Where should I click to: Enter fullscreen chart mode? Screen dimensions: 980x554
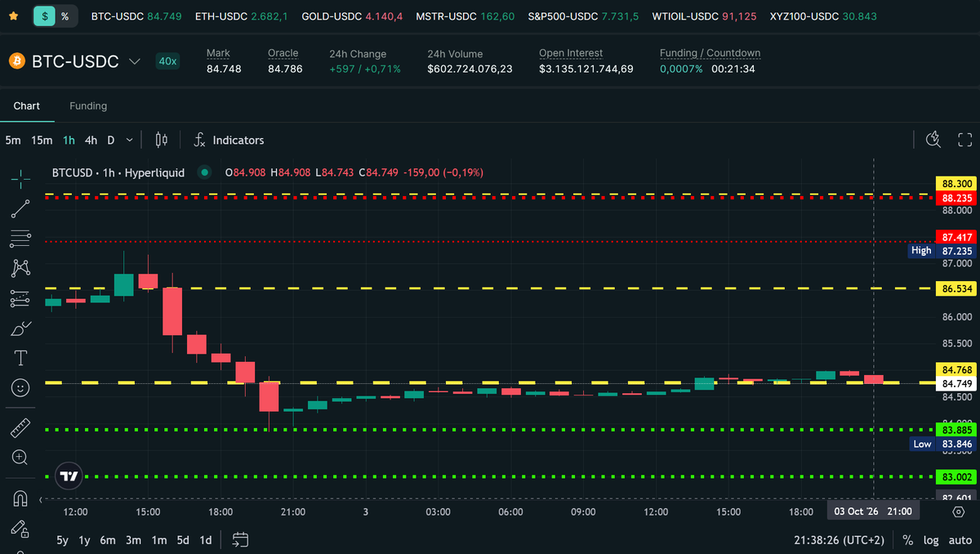(964, 140)
